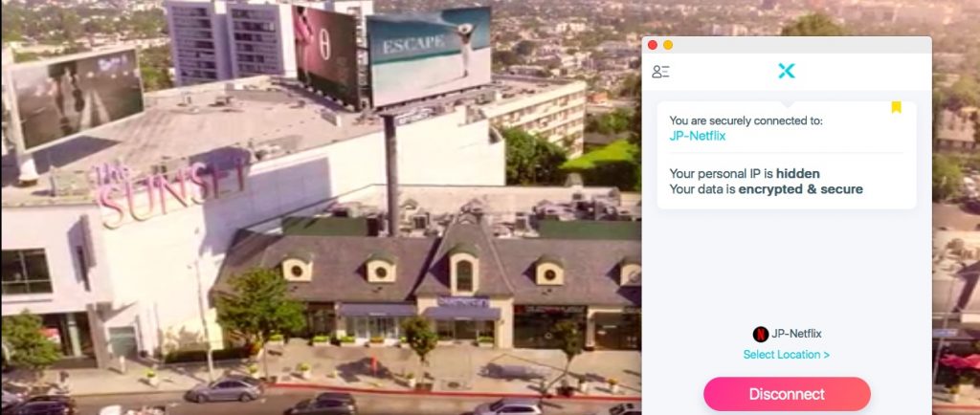Open the Select Location link
Image resolution: width=980 pixels, height=415 pixels.
(x=787, y=355)
